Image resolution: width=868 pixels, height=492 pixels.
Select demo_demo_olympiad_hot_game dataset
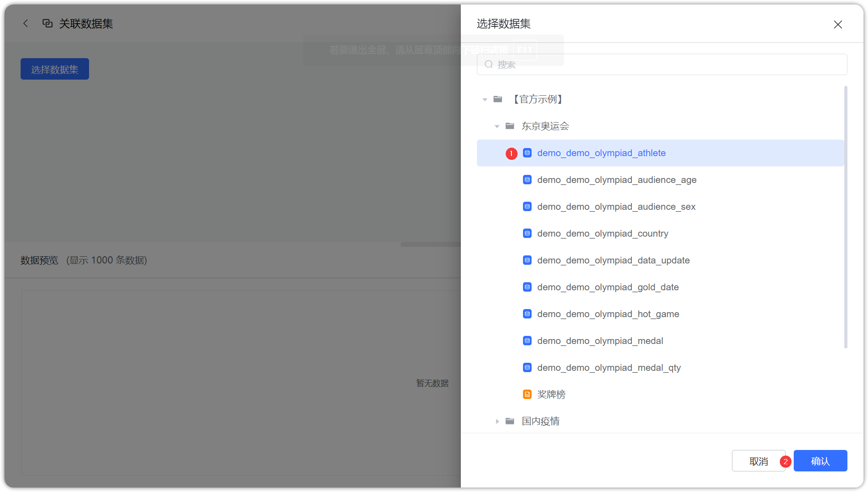[x=660, y=314]
